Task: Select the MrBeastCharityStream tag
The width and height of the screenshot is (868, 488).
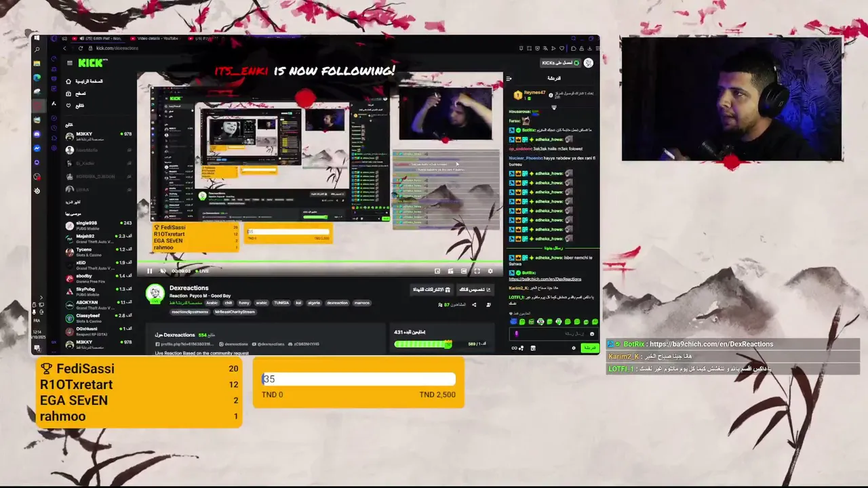Action: (x=235, y=312)
